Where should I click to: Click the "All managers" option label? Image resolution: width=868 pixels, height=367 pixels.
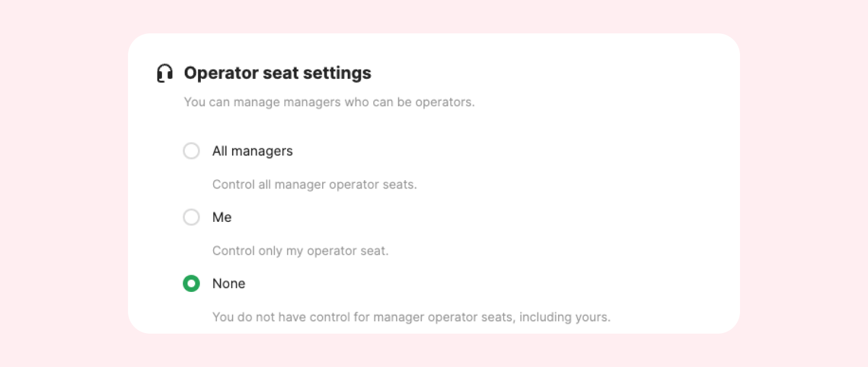pos(253,151)
